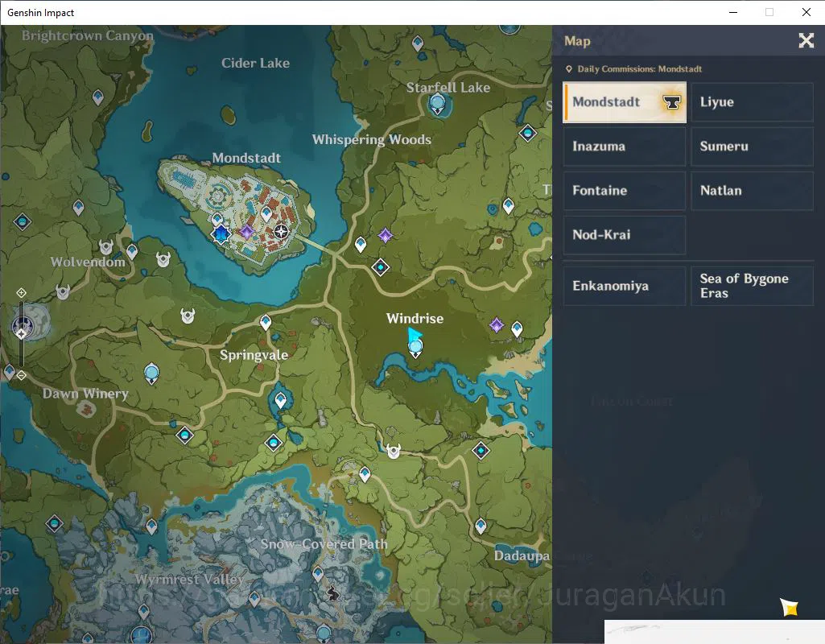Select the Statue of the Seven above Dawn Winery

click(x=151, y=374)
